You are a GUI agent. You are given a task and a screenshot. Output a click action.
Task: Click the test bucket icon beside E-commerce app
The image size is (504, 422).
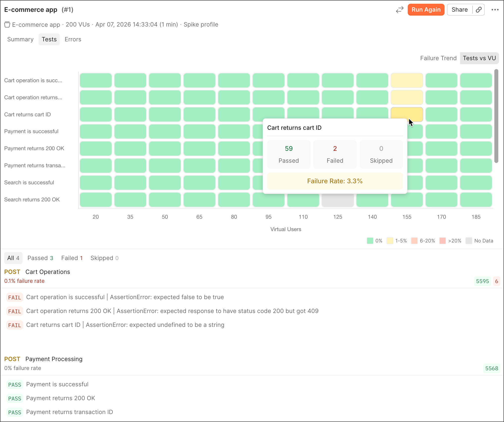7,25
